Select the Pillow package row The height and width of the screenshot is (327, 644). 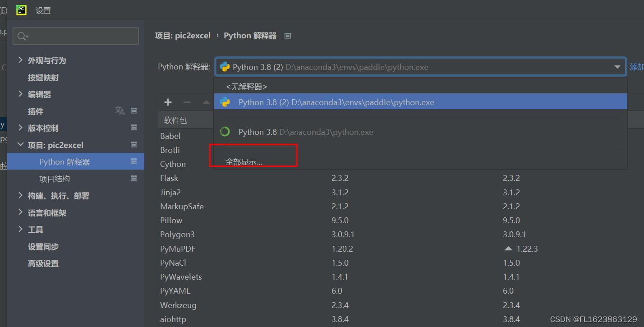[x=401, y=221]
